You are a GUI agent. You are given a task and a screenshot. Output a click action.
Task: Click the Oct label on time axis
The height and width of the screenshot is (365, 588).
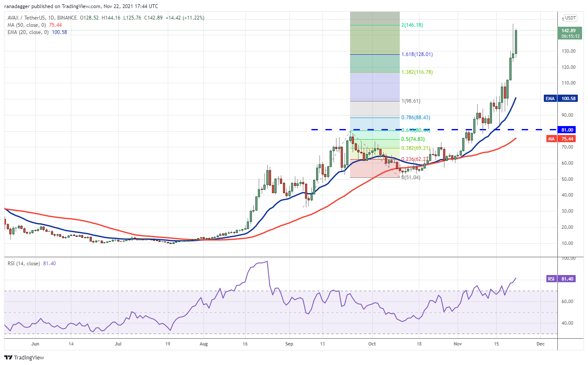tap(372, 344)
